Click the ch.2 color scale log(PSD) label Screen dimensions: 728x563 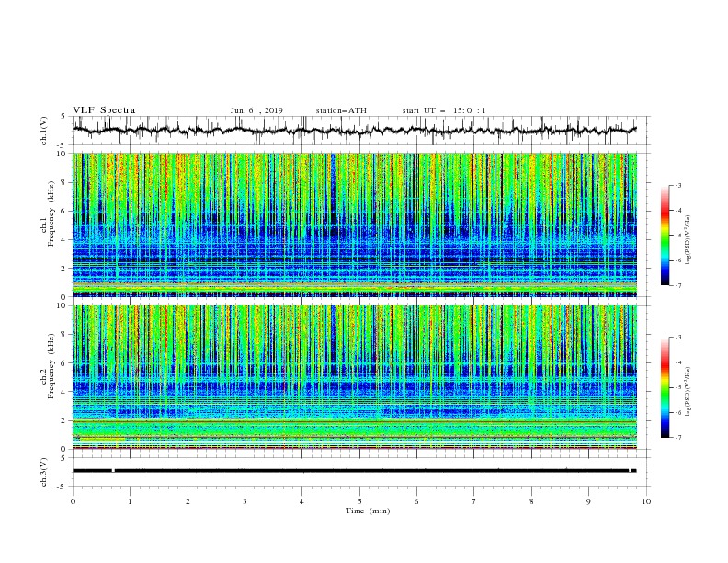(x=688, y=392)
